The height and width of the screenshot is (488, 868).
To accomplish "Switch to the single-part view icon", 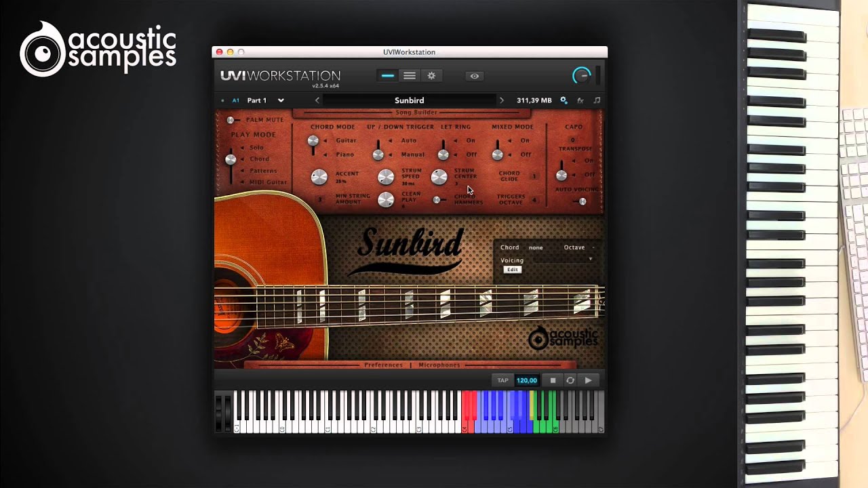I will click(x=388, y=76).
